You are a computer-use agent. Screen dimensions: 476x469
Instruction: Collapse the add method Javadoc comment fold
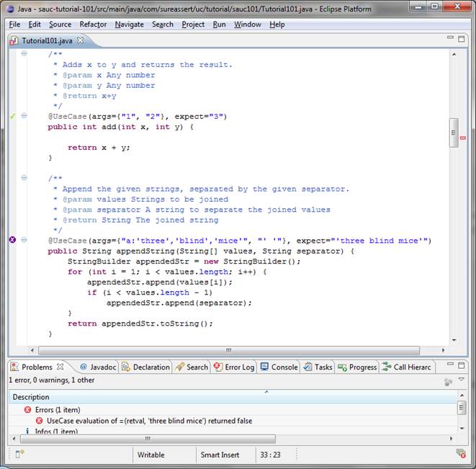tap(24, 54)
